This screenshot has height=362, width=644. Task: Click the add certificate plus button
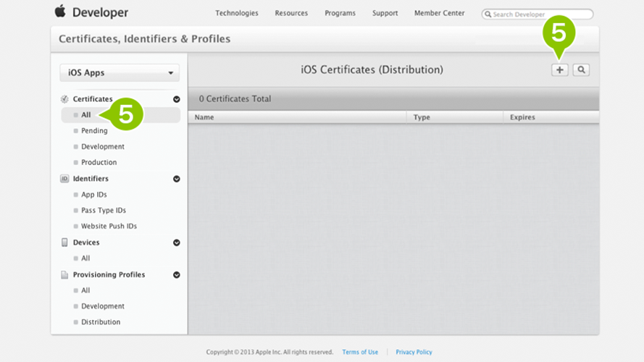click(559, 70)
